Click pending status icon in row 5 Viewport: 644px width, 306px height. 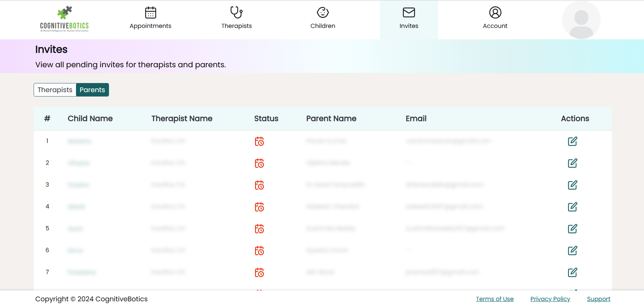[259, 229]
